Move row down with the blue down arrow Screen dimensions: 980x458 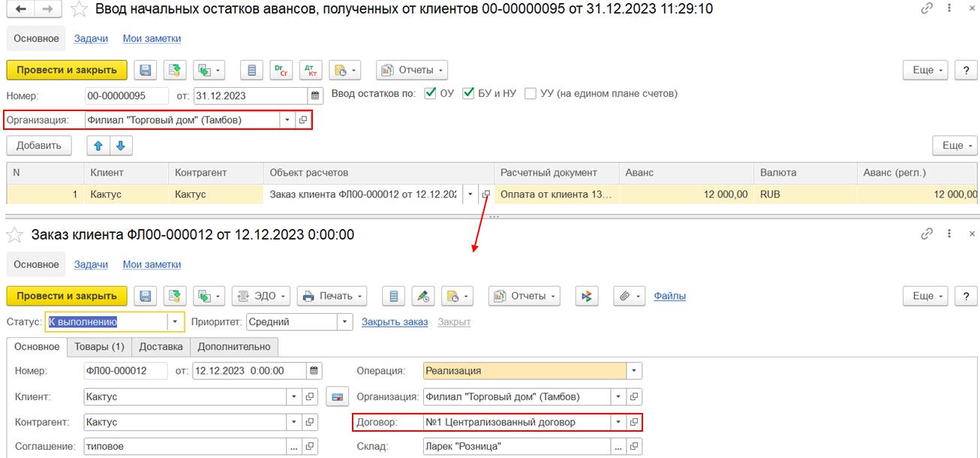(x=121, y=146)
